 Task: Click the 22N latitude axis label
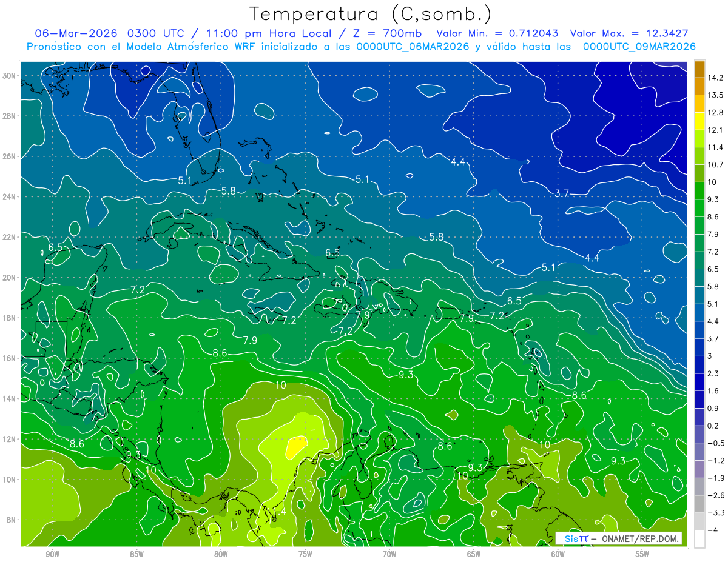click(10, 237)
